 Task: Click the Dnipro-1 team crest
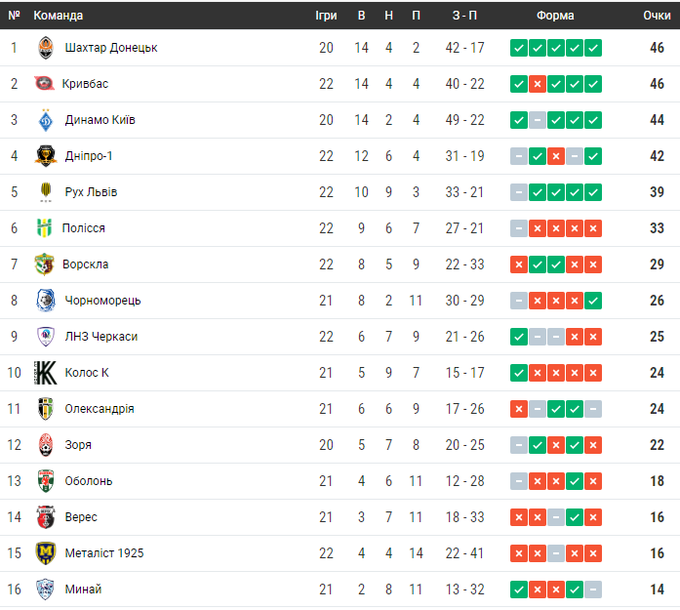[x=44, y=156]
